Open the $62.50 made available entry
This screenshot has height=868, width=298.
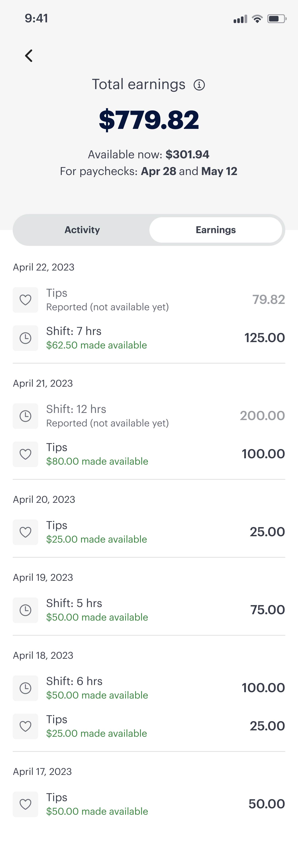click(x=96, y=345)
